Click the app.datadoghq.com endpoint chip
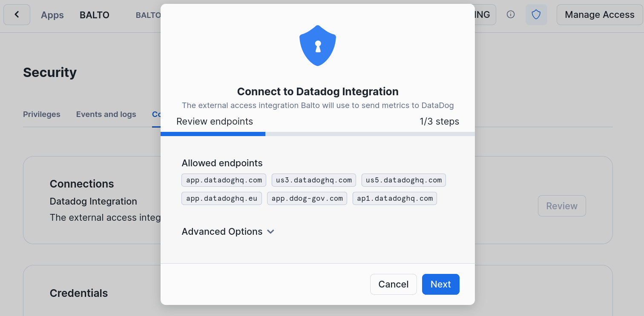 pos(224,180)
